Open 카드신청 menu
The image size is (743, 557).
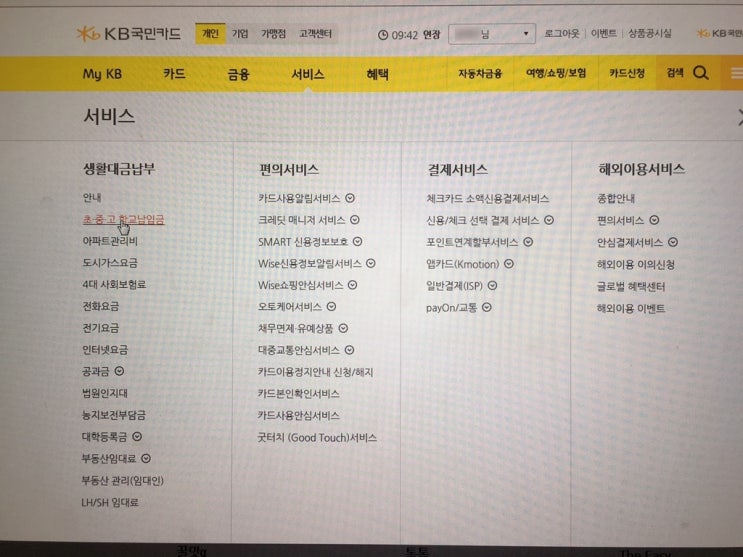point(627,73)
